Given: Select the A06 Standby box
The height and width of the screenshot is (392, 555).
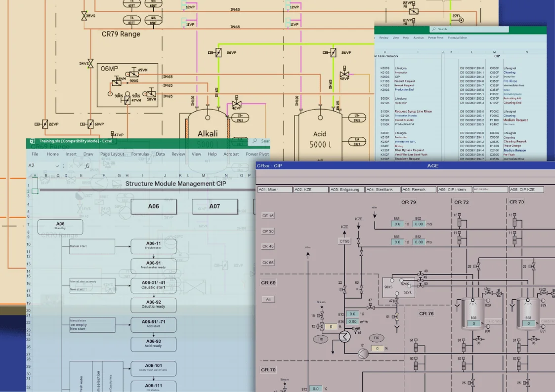Looking at the screenshot, I should 60,227.
